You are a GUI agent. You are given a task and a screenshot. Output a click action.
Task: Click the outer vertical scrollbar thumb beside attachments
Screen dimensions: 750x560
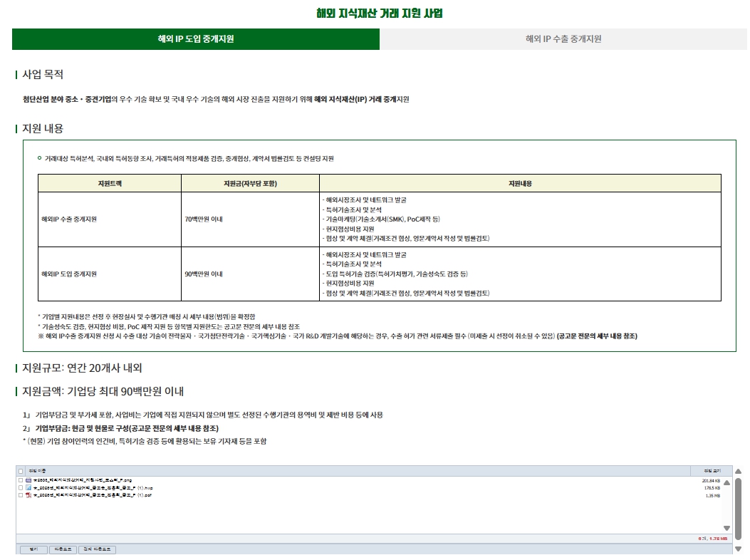739,509
